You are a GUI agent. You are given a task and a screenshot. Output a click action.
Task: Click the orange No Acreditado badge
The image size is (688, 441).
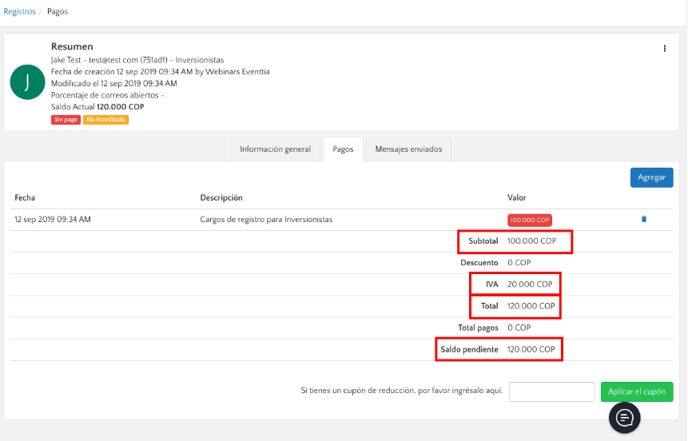click(106, 120)
